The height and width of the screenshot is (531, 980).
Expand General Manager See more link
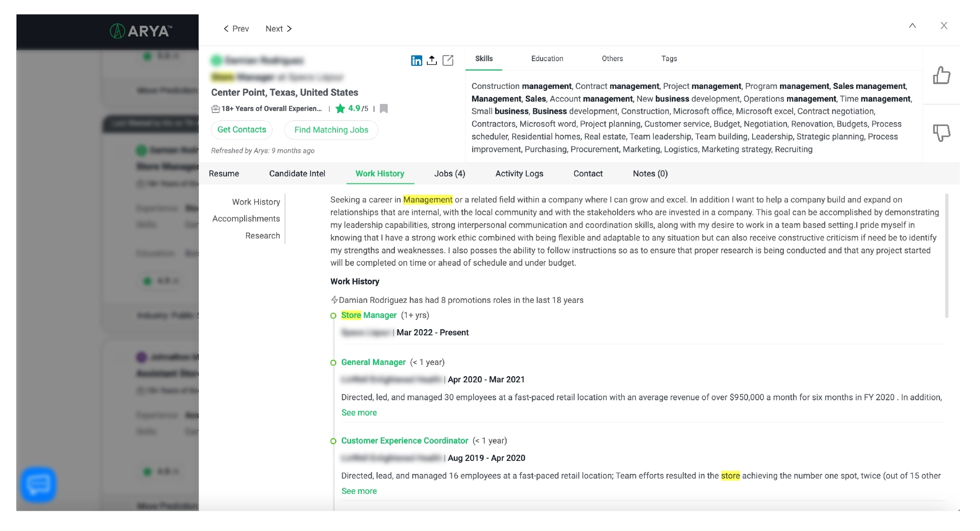[x=359, y=412]
